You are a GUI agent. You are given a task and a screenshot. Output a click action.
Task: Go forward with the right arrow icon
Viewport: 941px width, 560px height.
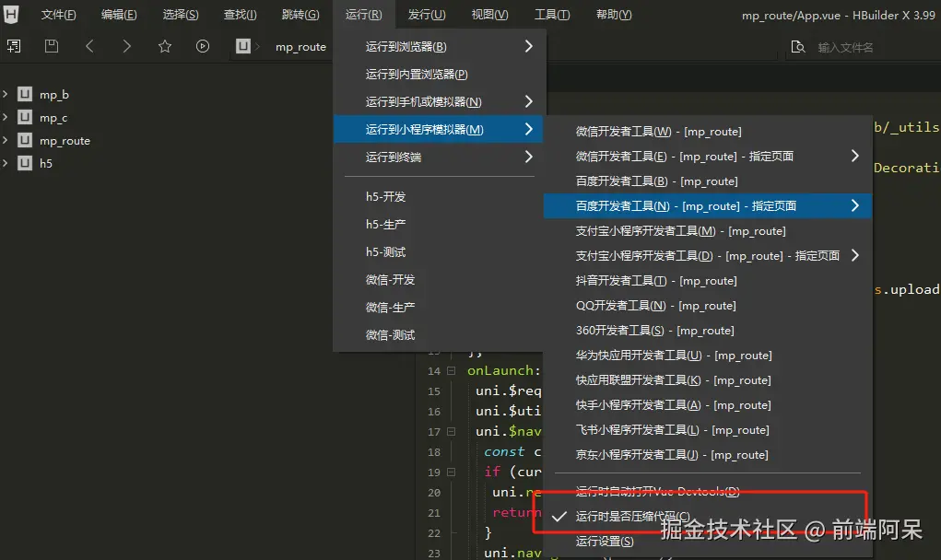(x=126, y=46)
